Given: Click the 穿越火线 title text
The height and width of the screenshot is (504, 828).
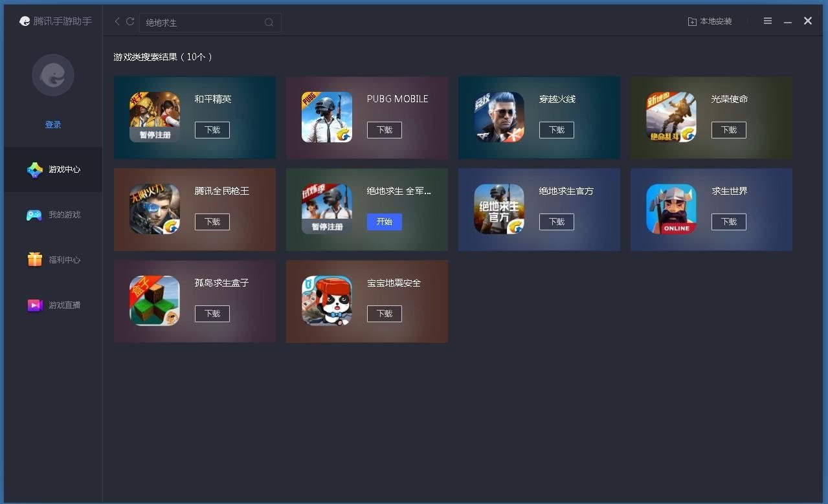Looking at the screenshot, I should 557,99.
